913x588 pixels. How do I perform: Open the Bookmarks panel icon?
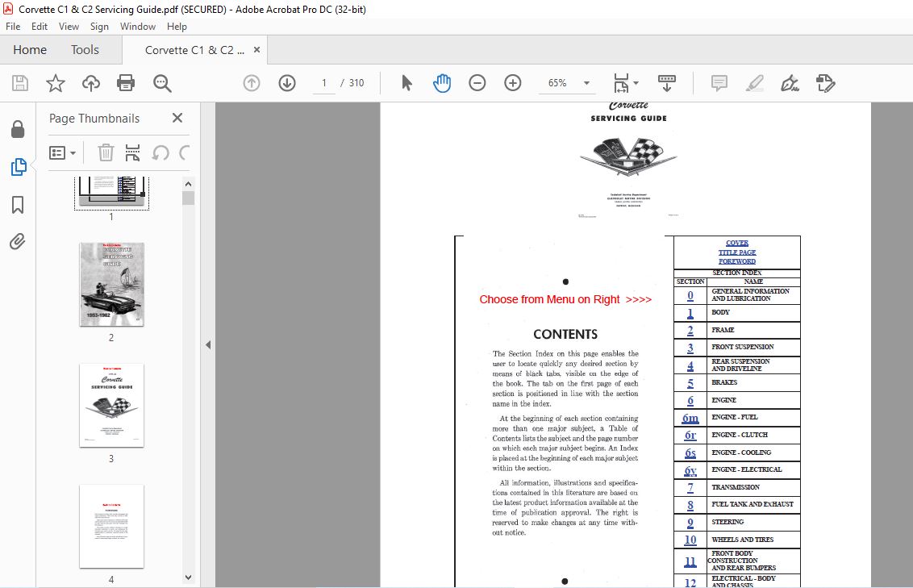[x=18, y=204]
